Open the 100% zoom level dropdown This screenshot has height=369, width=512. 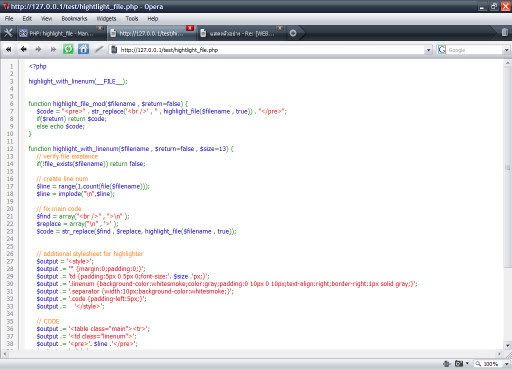tap(507, 364)
